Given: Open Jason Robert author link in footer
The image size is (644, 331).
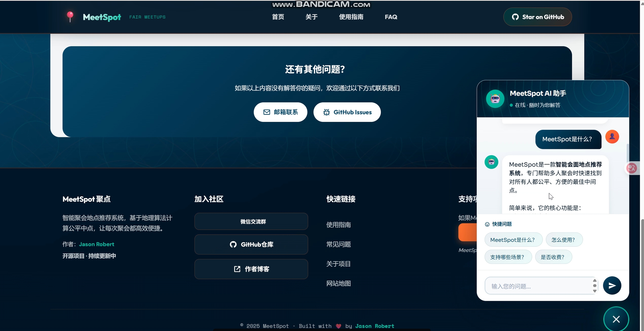Looking at the screenshot, I should 96,244.
